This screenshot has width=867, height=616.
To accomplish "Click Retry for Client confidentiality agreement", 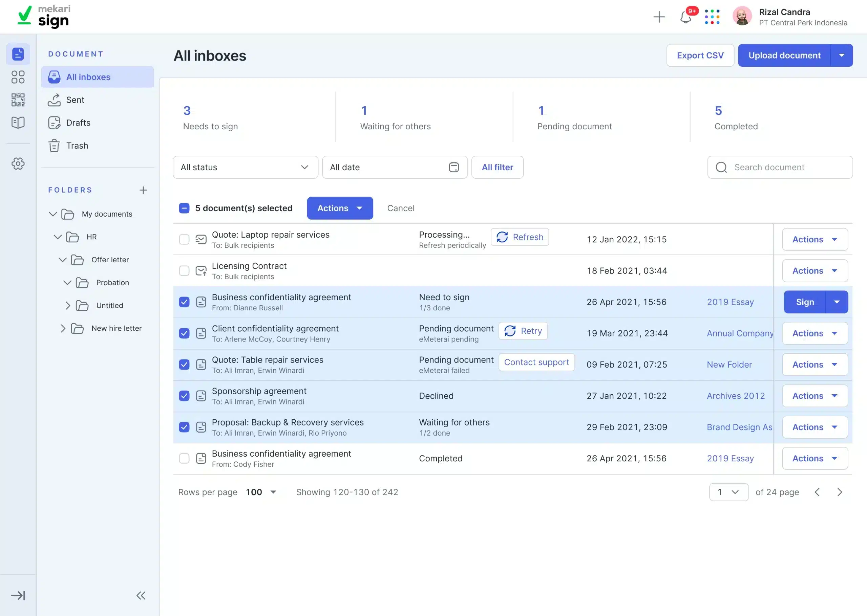I will [x=523, y=331].
